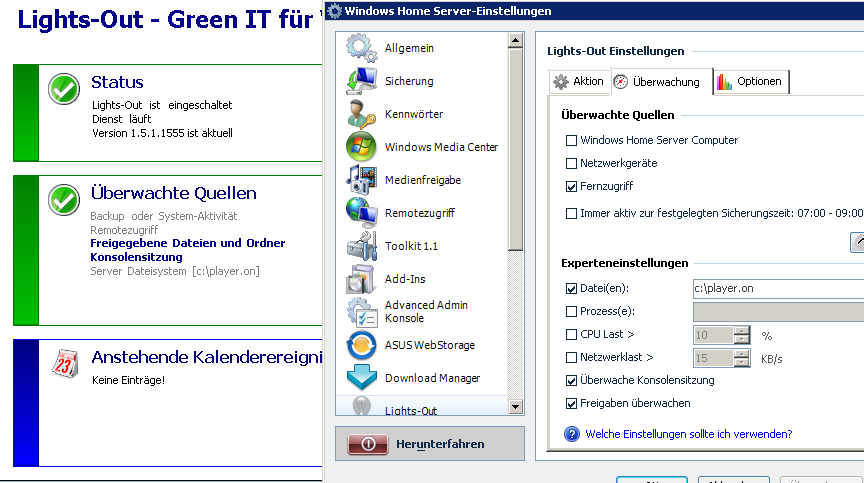Viewport: 864px width, 483px height.
Task: Select the ASUS WebStorage icon
Action: click(x=361, y=345)
